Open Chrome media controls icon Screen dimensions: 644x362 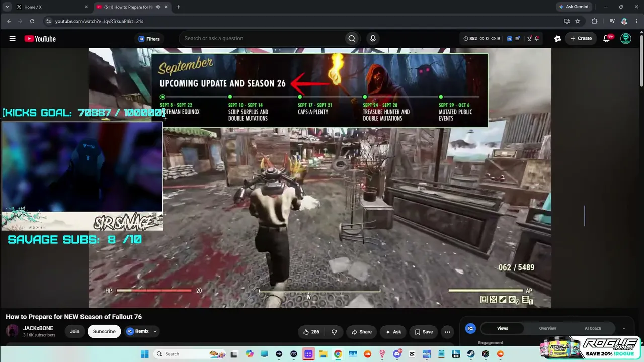click(612, 21)
